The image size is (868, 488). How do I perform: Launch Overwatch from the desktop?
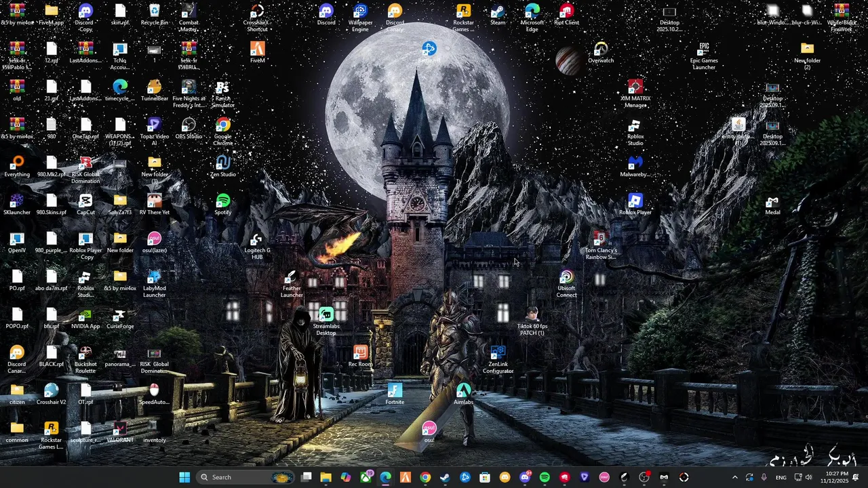(601, 53)
